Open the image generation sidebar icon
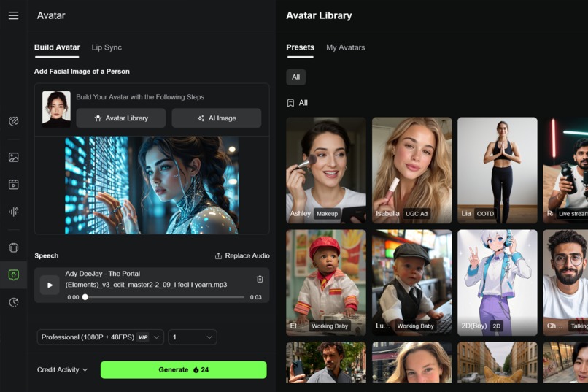 14,157
